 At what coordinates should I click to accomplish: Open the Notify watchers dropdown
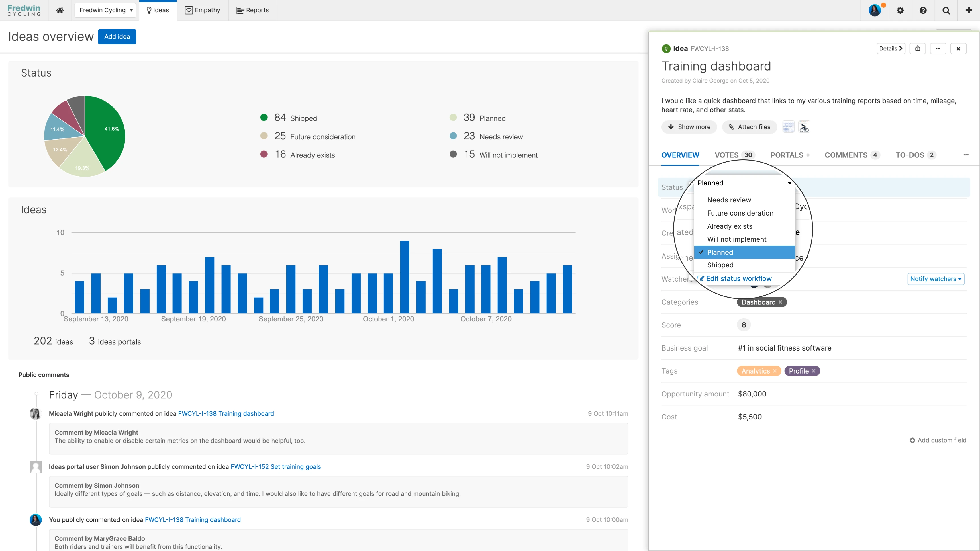pos(936,279)
